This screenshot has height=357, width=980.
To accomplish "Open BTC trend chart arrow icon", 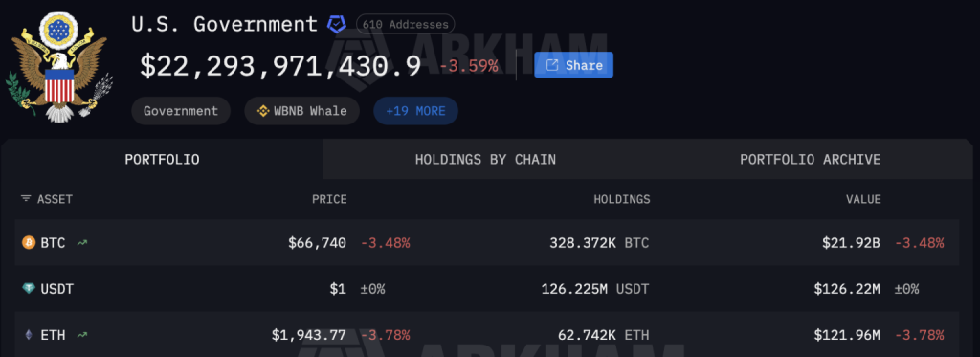I will click(x=82, y=242).
